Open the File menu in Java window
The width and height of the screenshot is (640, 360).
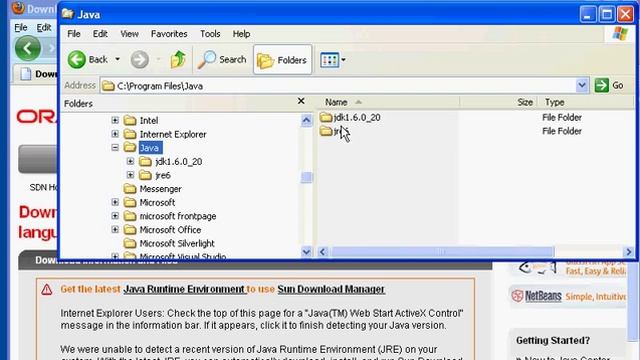click(73, 34)
